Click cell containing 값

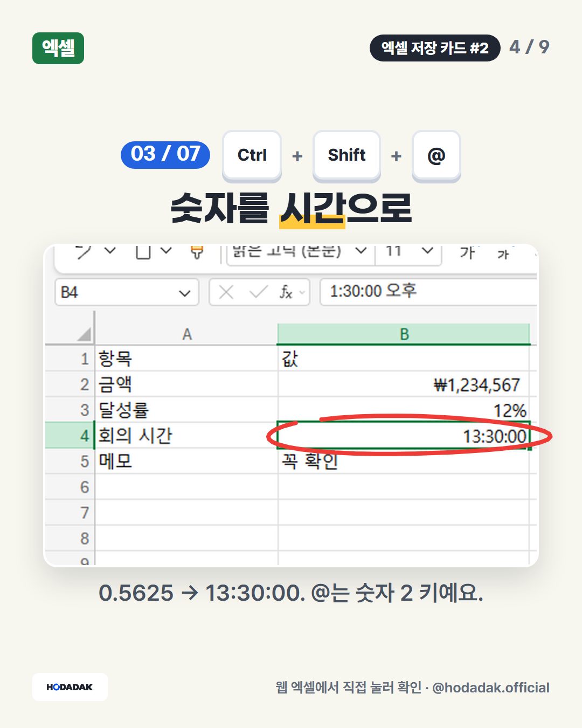404,359
